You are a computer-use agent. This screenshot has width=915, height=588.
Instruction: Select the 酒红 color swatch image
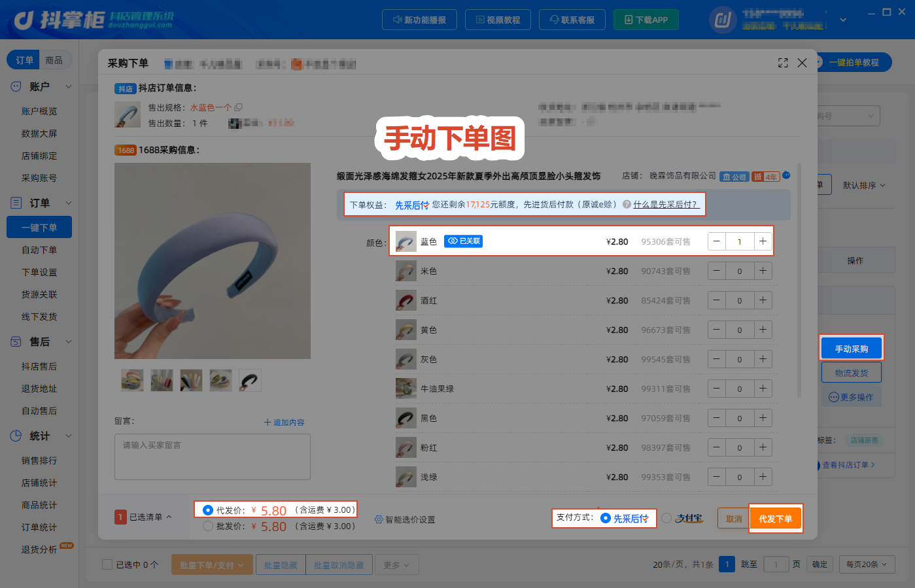tap(406, 300)
